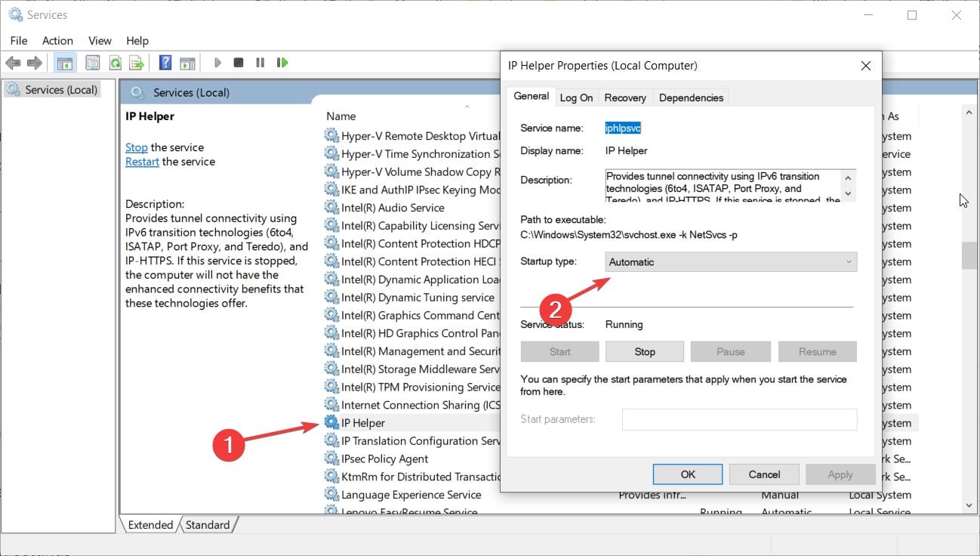Select Intel(R) Storage Middleware Service row
The height and width of the screenshot is (556, 980).
coord(411,369)
